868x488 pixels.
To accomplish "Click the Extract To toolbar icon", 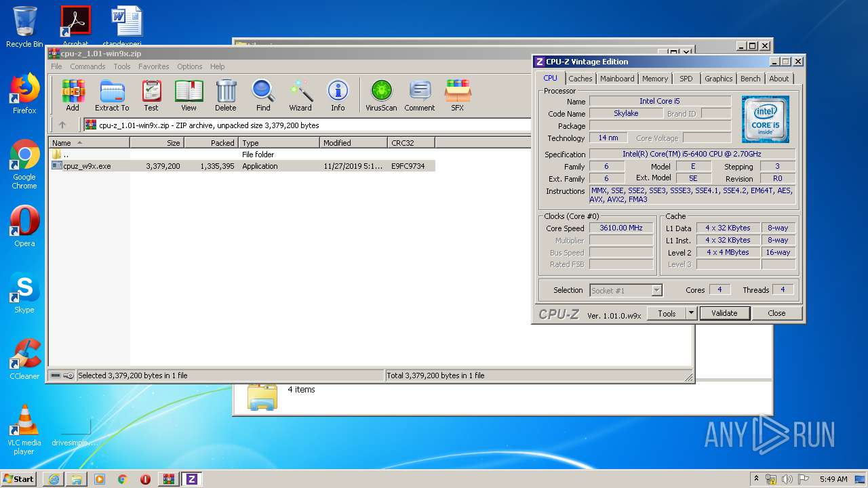I will click(x=112, y=95).
